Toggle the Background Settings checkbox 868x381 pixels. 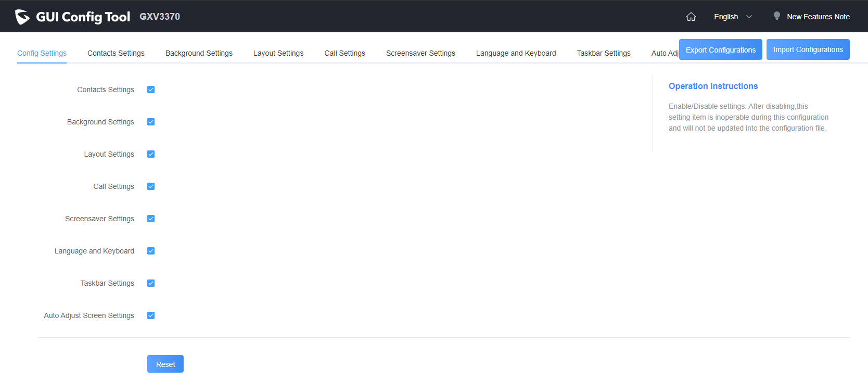click(x=151, y=122)
